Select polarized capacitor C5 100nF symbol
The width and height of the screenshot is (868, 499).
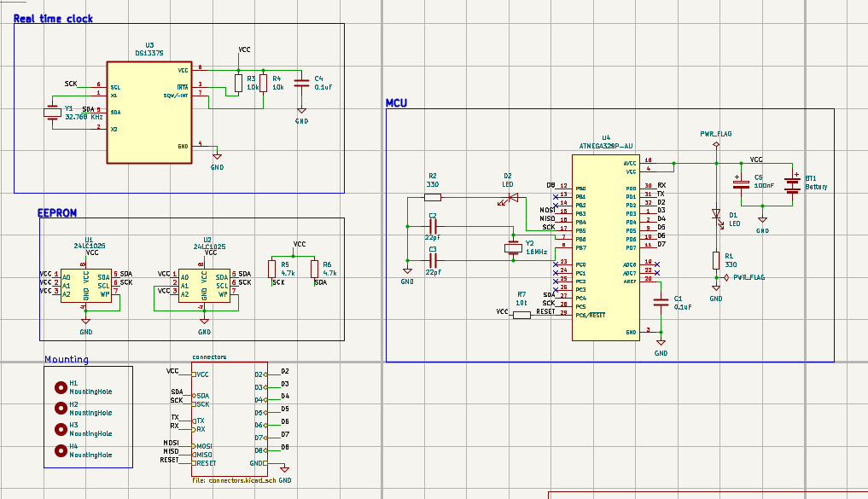[741, 182]
